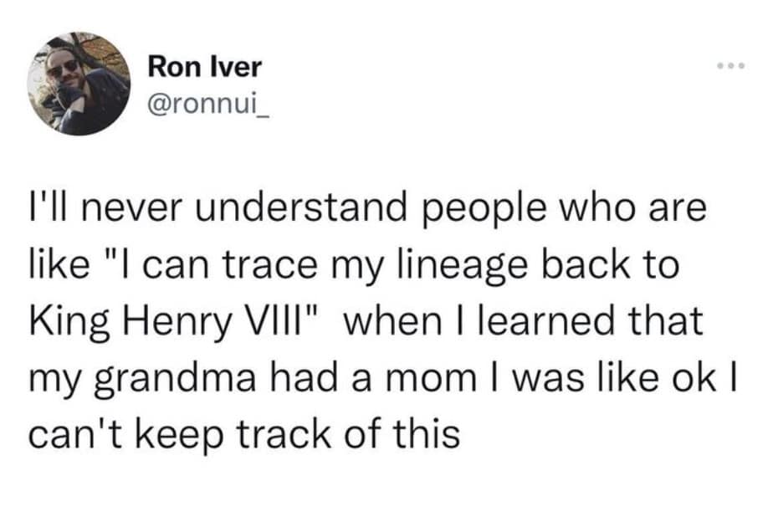This screenshot has width=778, height=532.
Task: Click Ron Iver's profile picture
Action: pos(78,84)
